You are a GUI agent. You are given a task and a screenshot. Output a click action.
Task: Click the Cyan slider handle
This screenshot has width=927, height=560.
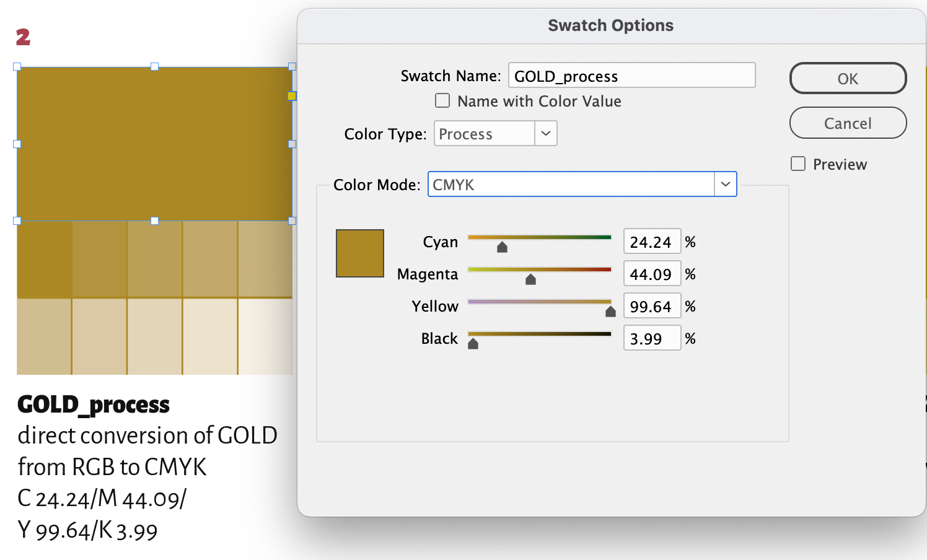click(x=503, y=247)
